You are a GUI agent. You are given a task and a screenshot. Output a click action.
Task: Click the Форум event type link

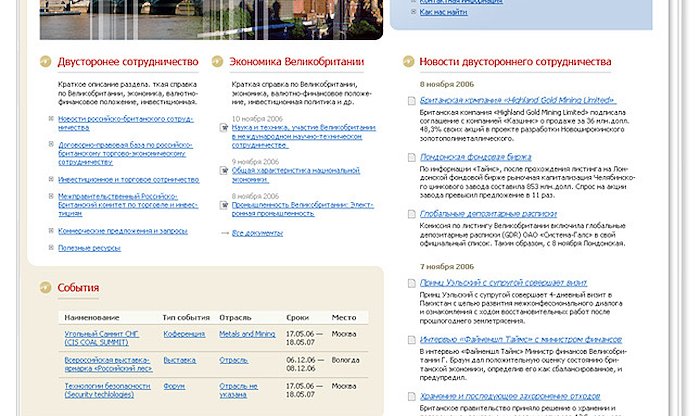click(174, 386)
